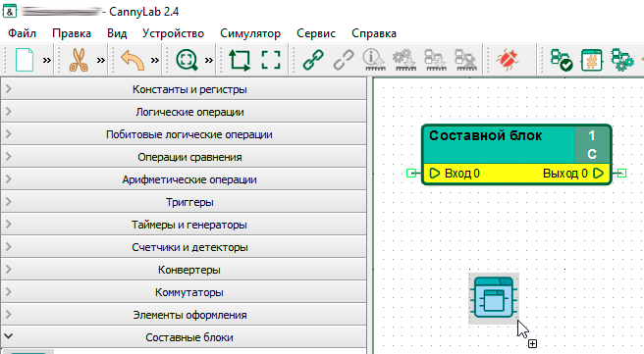Image resolution: width=644 pixels, height=354 pixels.
Task: Open the Устройство menu
Action: (x=173, y=33)
